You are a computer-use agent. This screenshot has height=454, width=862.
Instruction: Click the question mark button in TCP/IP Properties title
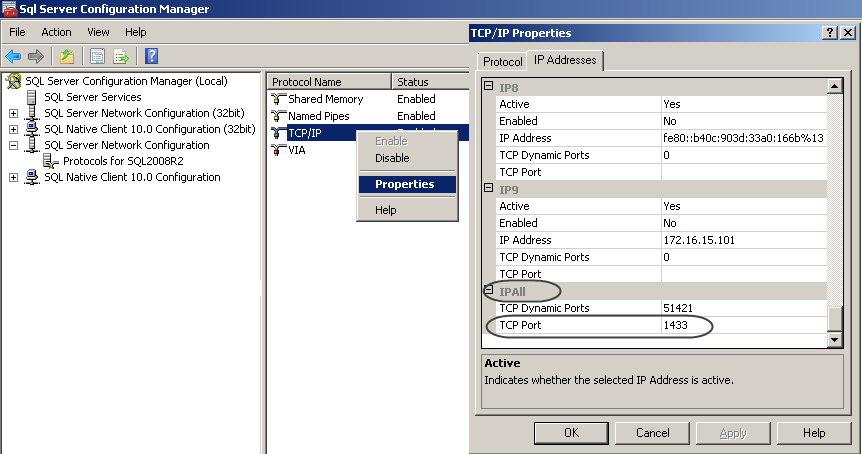click(x=830, y=33)
